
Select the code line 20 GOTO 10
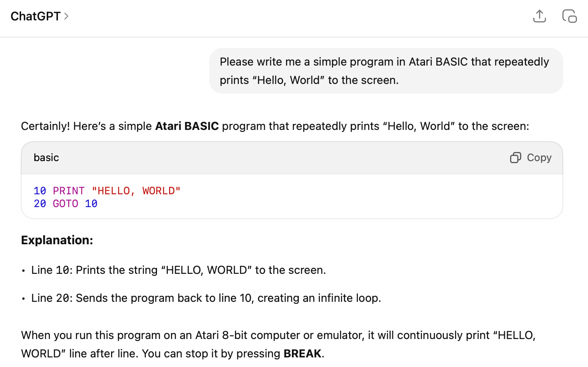(x=65, y=203)
